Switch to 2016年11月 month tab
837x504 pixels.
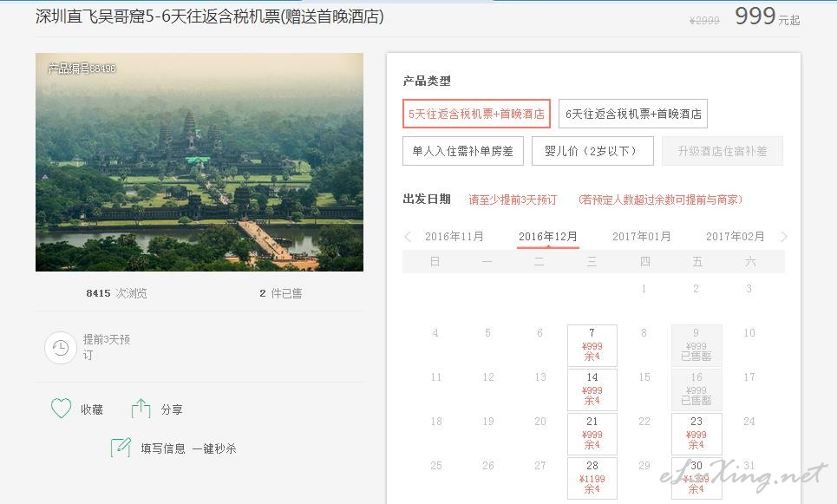(454, 237)
